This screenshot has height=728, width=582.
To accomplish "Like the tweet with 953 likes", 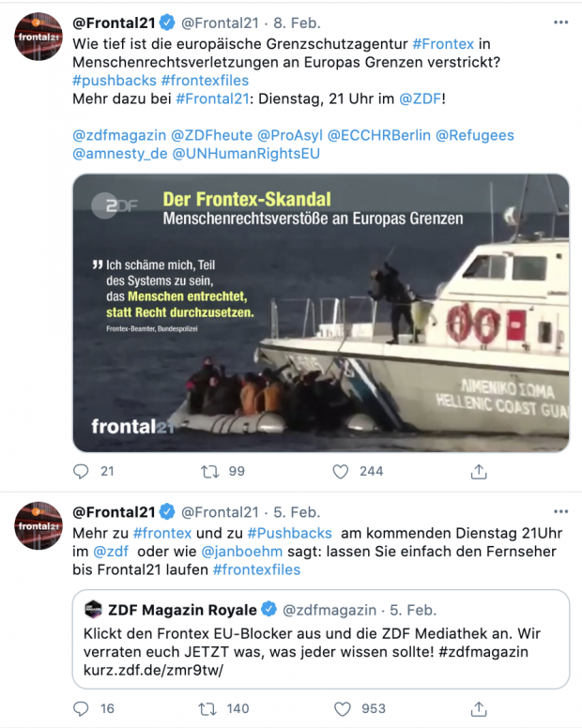I will [344, 708].
